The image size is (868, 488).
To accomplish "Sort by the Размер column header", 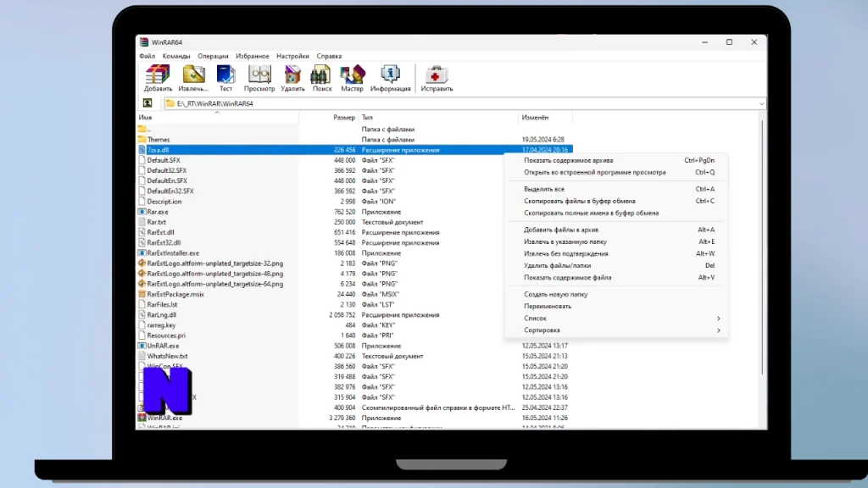I will 329,117.
